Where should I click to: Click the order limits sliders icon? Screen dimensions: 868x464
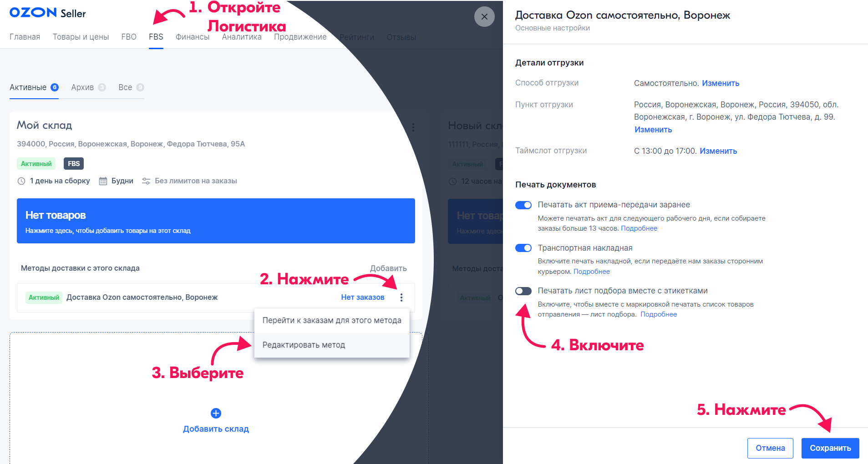pyautogui.click(x=146, y=181)
